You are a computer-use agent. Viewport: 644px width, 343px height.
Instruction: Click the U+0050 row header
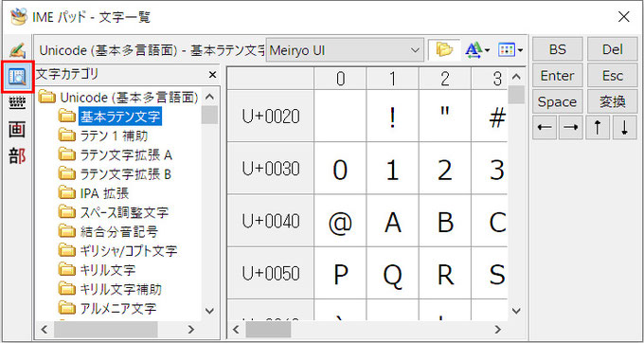[x=271, y=273]
